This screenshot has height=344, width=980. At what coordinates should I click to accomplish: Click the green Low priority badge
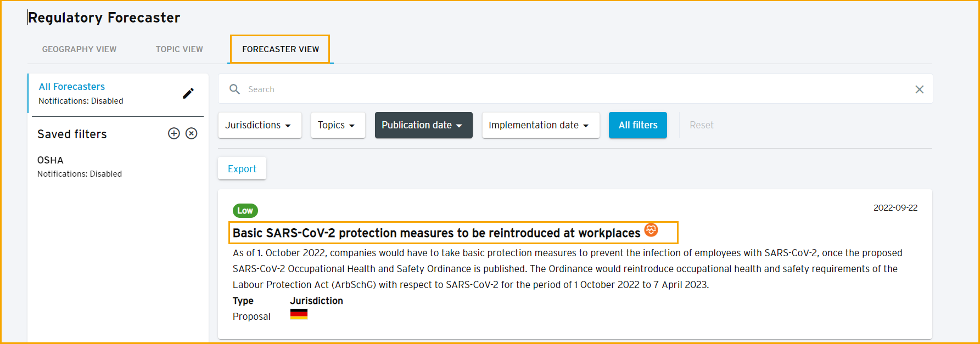point(245,211)
